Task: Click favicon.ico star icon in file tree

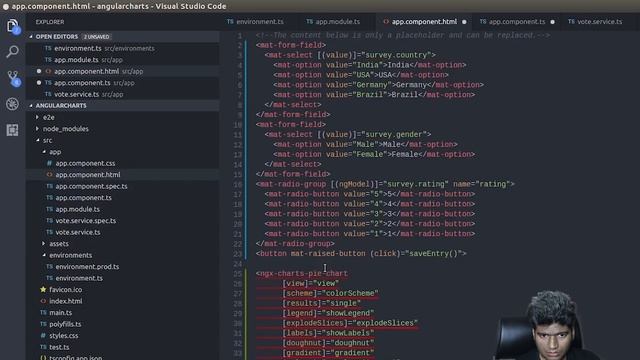Action: click(x=43, y=289)
